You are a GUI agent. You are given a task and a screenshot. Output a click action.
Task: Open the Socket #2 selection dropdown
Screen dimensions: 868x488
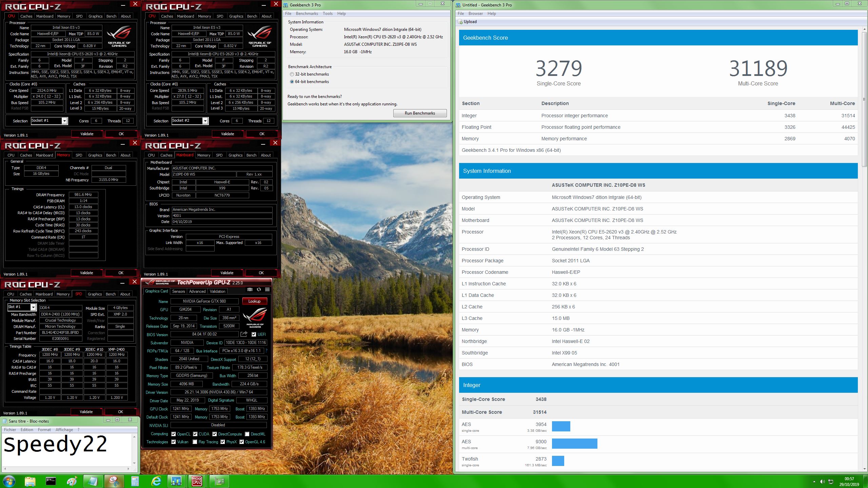tap(205, 121)
